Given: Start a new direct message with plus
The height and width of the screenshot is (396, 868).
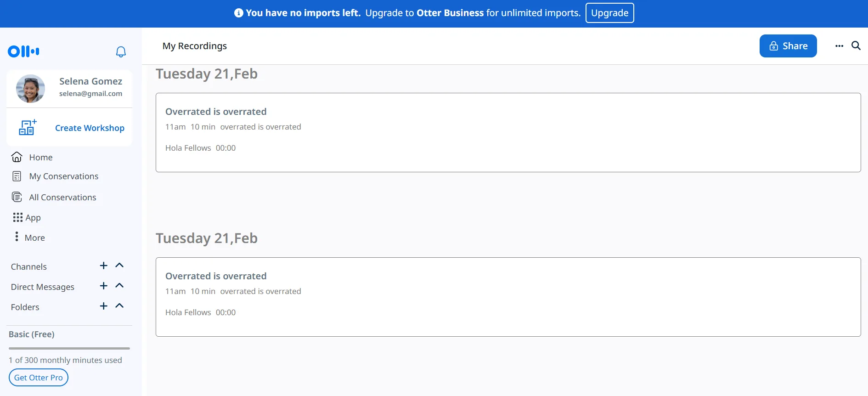Looking at the screenshot, I should pyautogui.click(x=104, y=286).
